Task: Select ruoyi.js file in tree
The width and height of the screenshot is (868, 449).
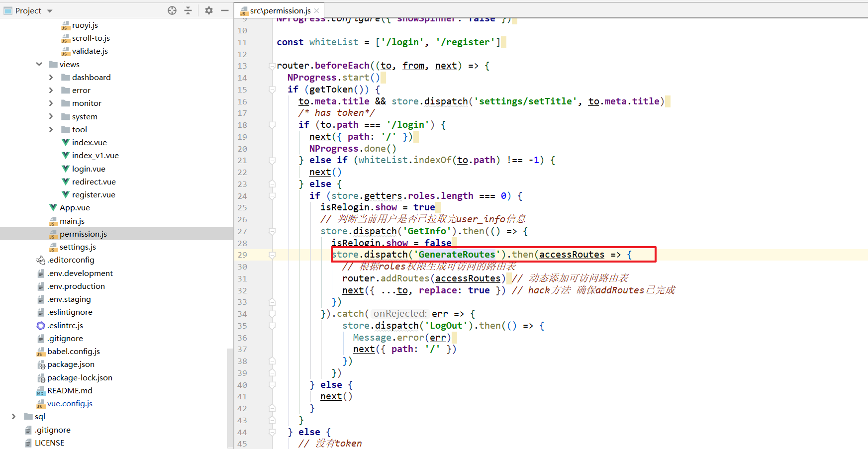Action: tap(85, 25)
